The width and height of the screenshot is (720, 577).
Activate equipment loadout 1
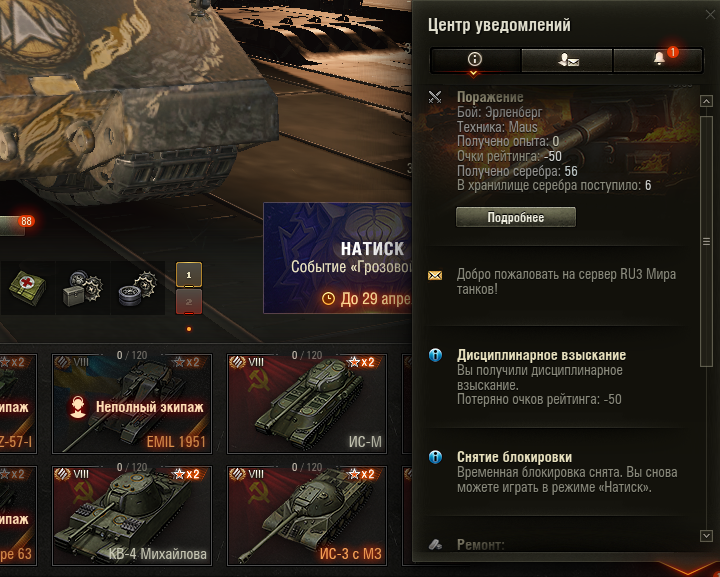coord(189,274)
